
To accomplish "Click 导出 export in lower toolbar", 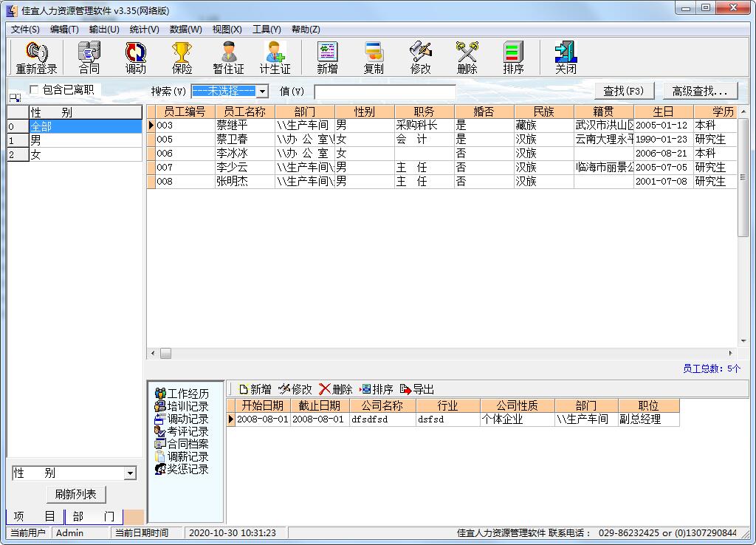I will click(417, 389).
